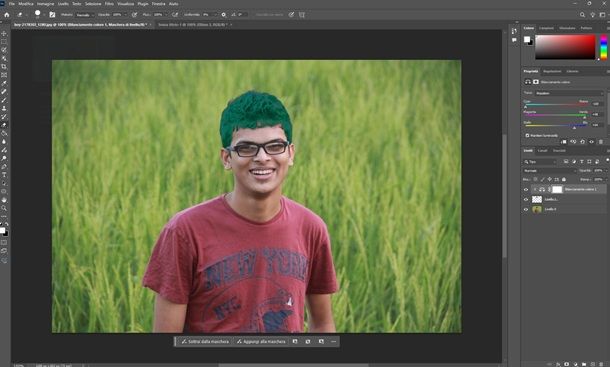Open the Modifica menu
The image size is (610, 367).
[x=26, y=4]
